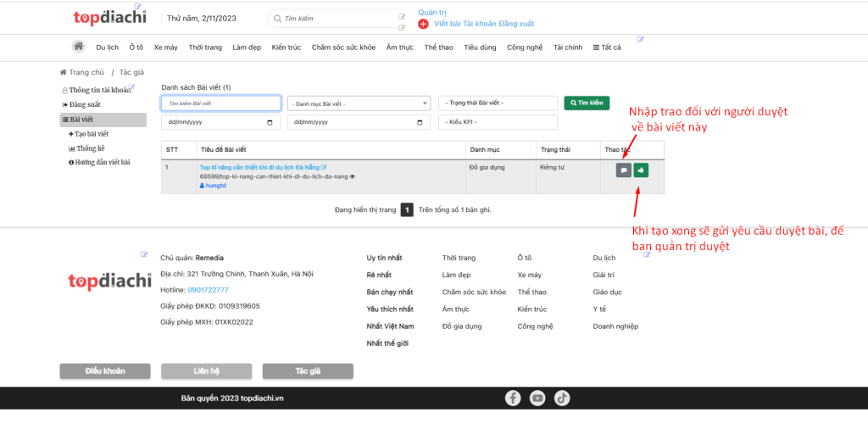This screenshot has width=868, height=435.
Task: Open the Công nghệ navigation menu item
Action: coord(525,47)
